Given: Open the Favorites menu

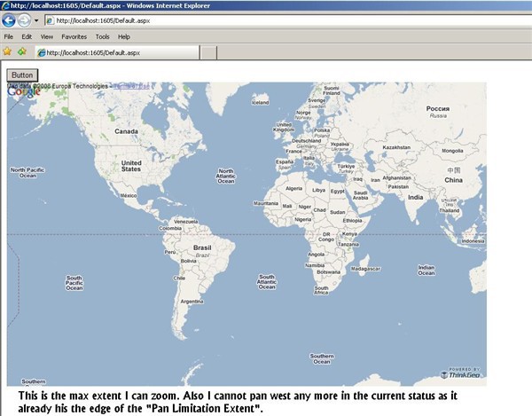Looking at the screenshot, I should tap(74, 36).
